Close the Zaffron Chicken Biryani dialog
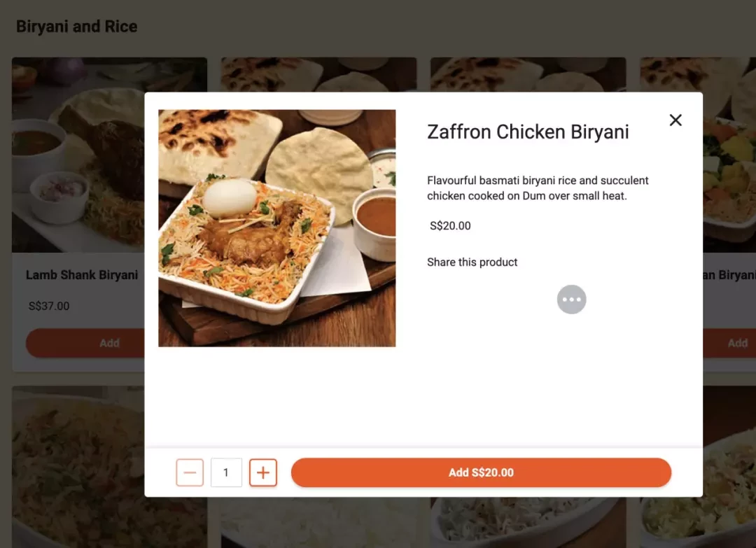Screen dimensions: 756x548 pyautogui.click(x=675, y=120)
